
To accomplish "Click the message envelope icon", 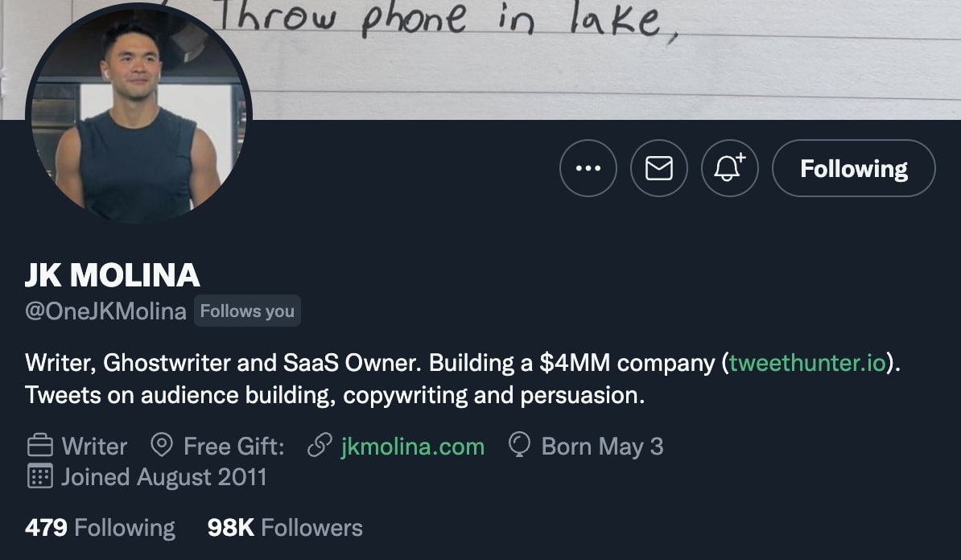I will (x=658, y=168).
